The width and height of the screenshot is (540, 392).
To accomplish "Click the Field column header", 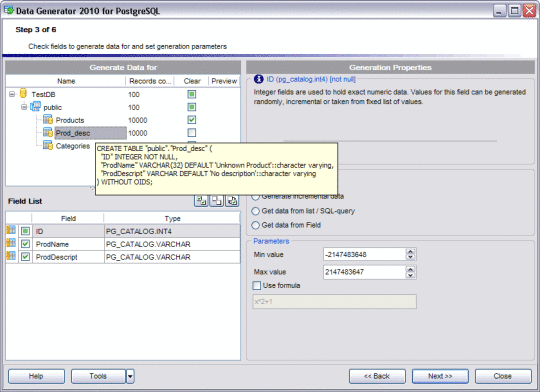I will tap(68, 218).
